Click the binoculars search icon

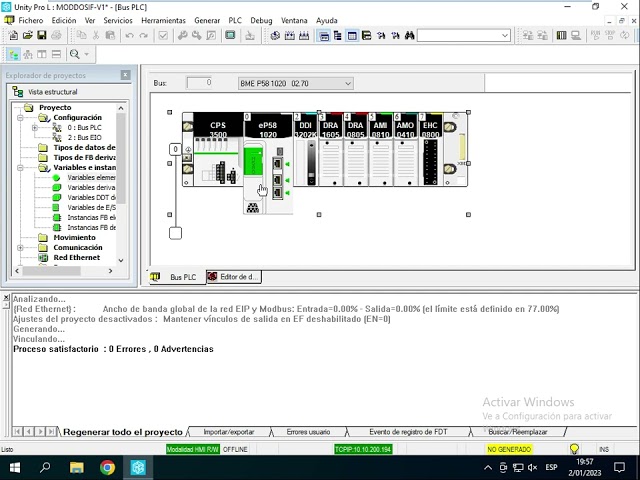point(410,36)
